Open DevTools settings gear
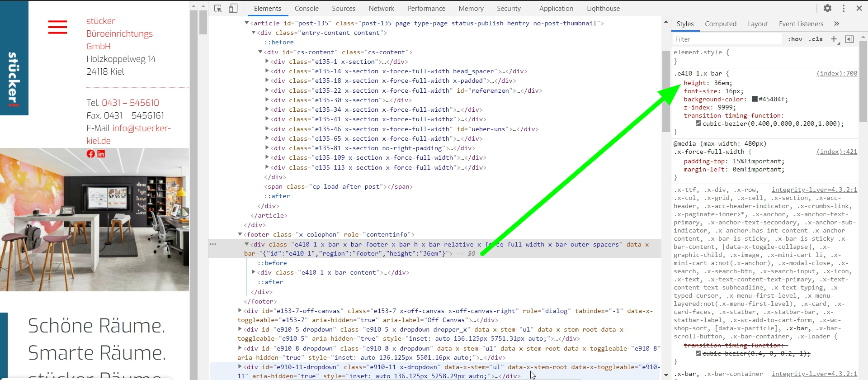The height and width of the screenshot is (380, 868). click(x=827, y=8)
